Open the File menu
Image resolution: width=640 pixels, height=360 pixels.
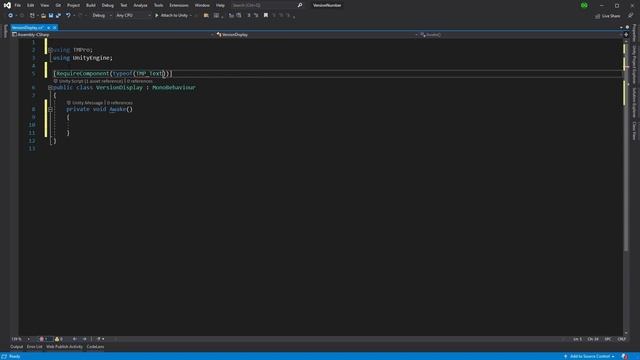[18, 5]
